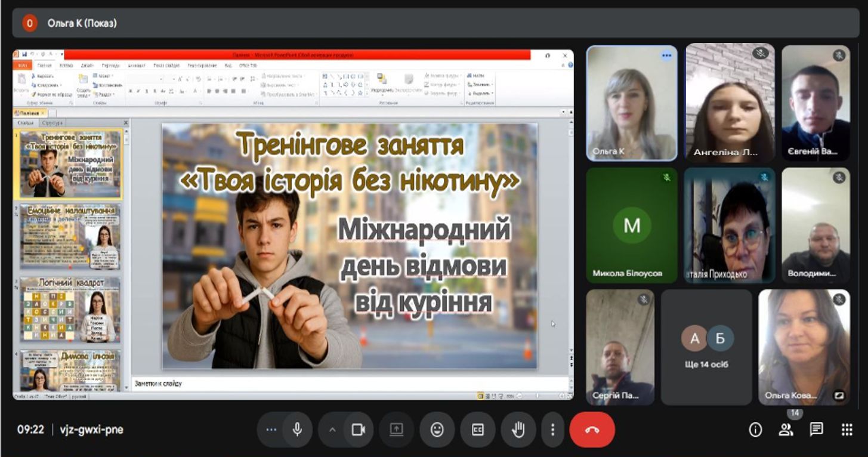The width and height of the screenshot is (868, 457).
Task: Toggle closed captions CC button
Action: click(478, 430)
